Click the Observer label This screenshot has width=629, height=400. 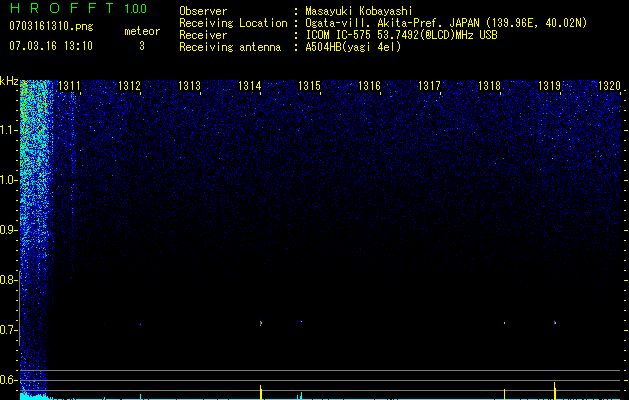point(203,11)
